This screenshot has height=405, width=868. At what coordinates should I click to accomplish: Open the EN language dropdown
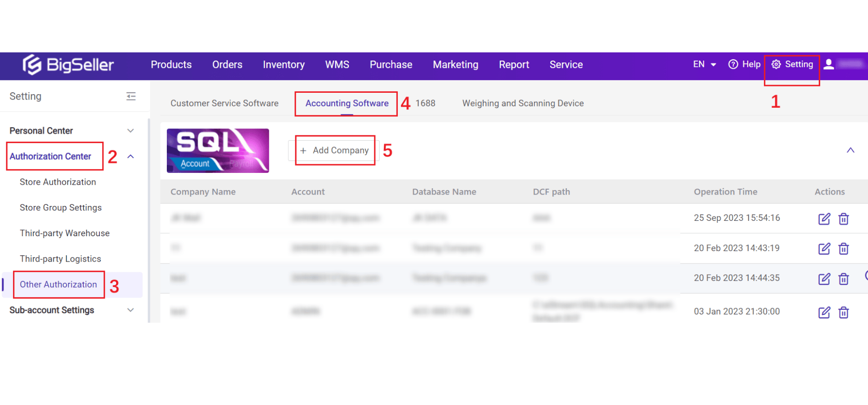tap(704, 65)
